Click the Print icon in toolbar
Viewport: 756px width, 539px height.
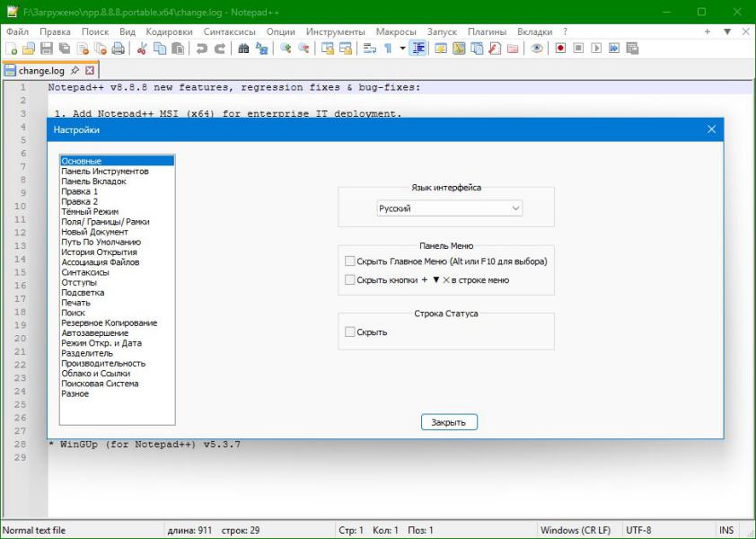[x=118, y=49]
